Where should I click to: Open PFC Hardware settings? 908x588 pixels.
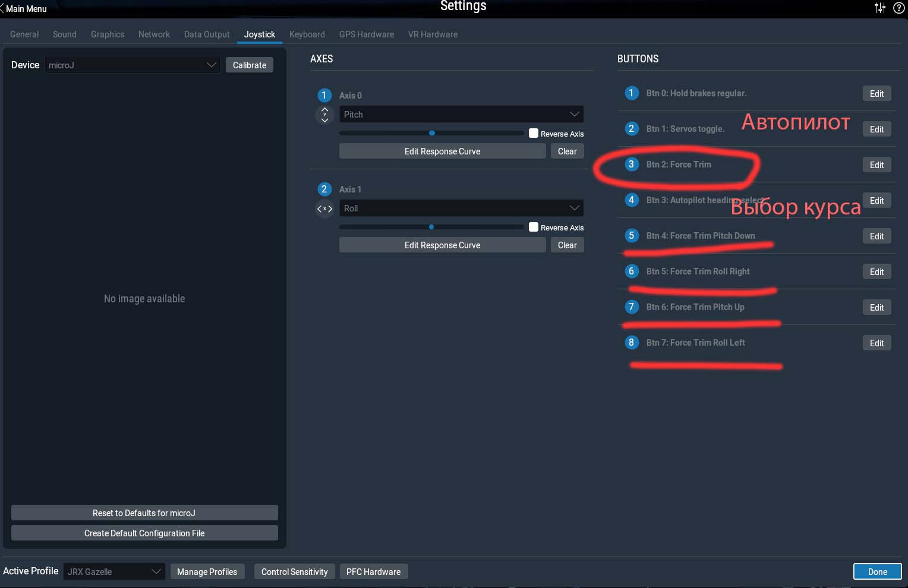click(x=374, y=571)
